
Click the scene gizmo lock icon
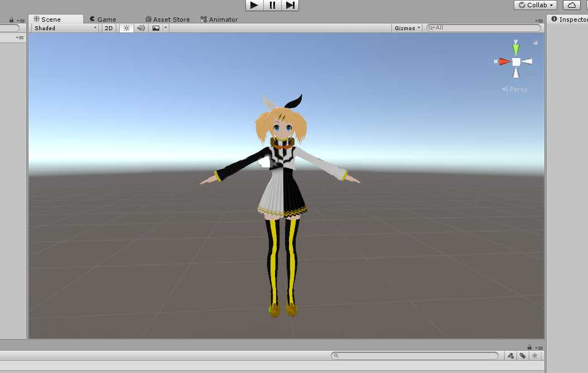click(535, 42)
